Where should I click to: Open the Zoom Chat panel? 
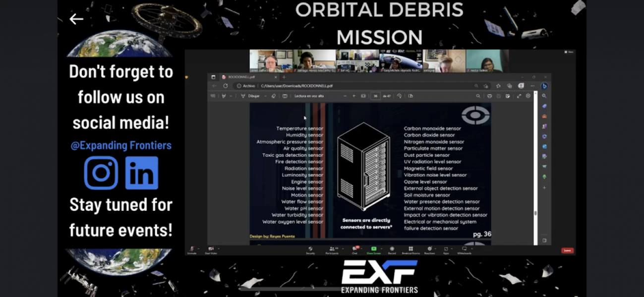(x=354, y=249)
